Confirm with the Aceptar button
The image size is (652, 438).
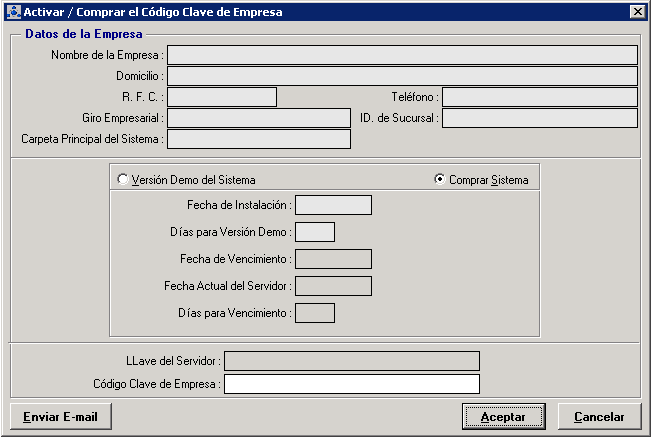(503, 416)
